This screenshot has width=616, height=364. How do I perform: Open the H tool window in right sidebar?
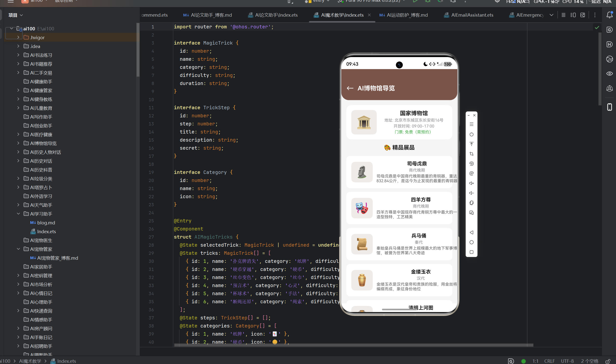[609, 44]
